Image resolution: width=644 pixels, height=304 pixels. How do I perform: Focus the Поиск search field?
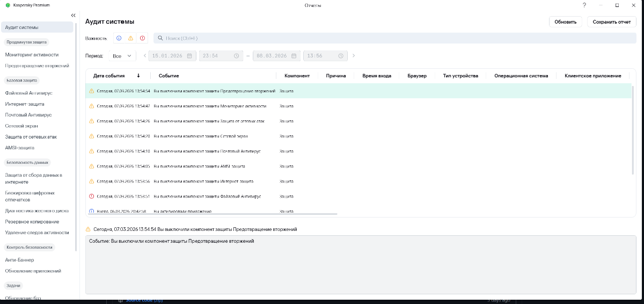(394, 38)
